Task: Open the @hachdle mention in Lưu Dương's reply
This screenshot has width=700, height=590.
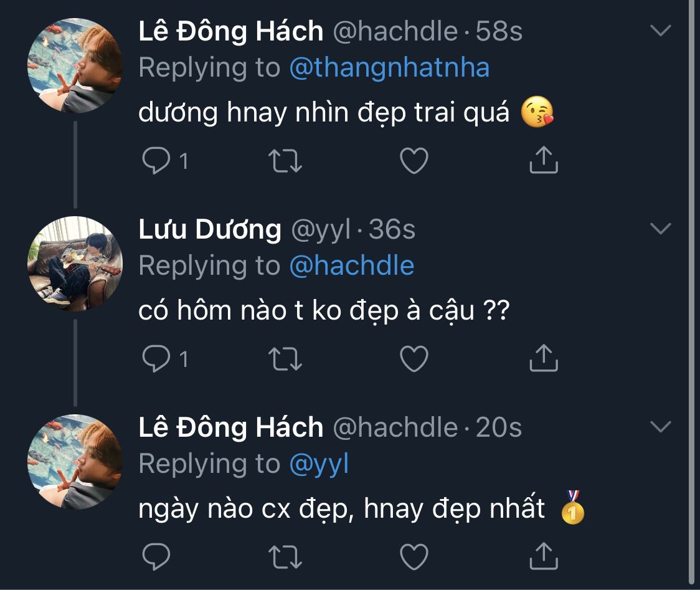Action: pos(352,265)
